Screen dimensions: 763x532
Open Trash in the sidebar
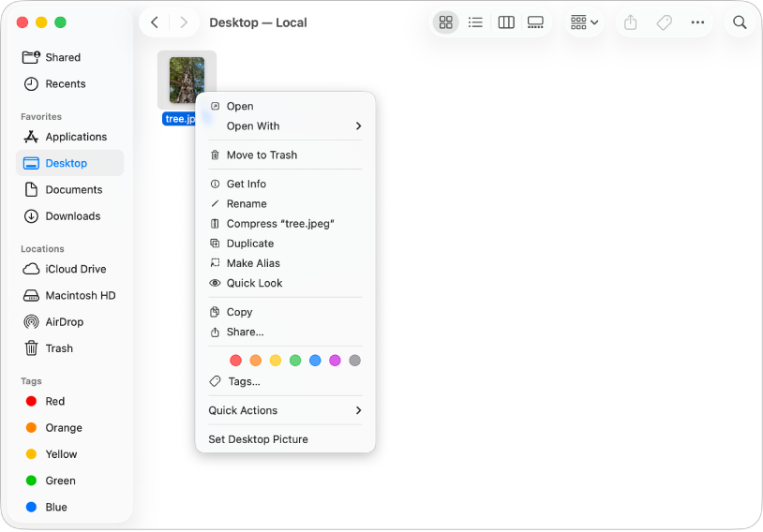[x=59, y=348]
